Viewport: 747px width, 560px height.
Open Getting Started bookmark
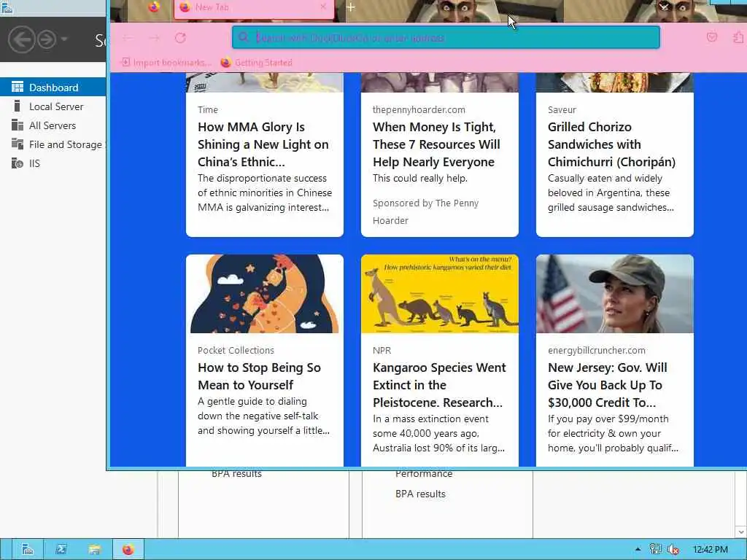[x=256, y=63]
